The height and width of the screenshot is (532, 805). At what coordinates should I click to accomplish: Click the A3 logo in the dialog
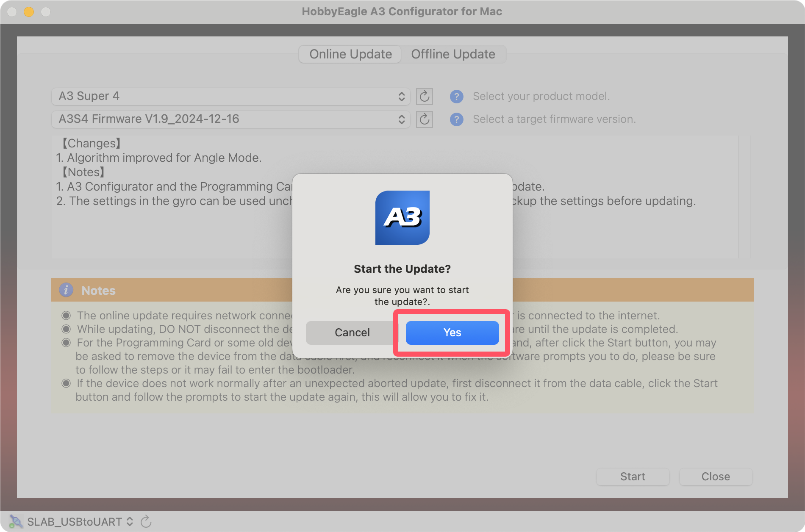(x=402, y=217)
